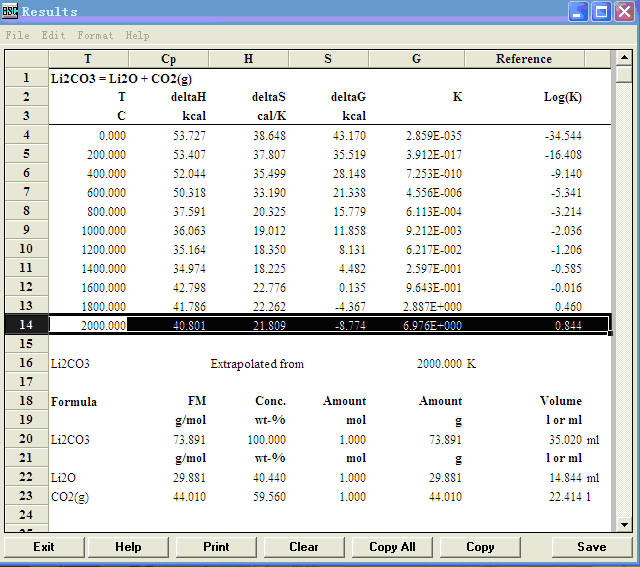
Task: Open the Edit menu
Action: click(53, 36)
